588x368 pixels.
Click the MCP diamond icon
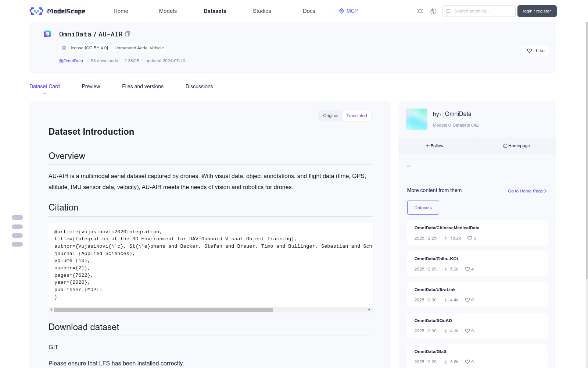(341, 11)
